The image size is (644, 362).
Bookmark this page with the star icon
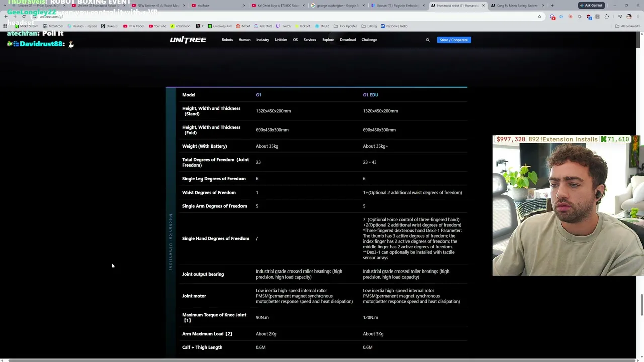(539, 17)
